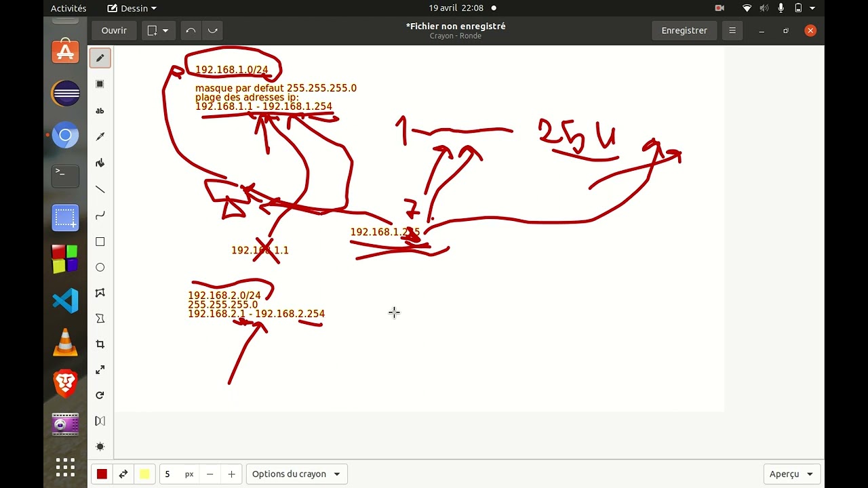Screen dimensions: 868x488
Task: Select the Rotate tool
Action: click(100, 395)
